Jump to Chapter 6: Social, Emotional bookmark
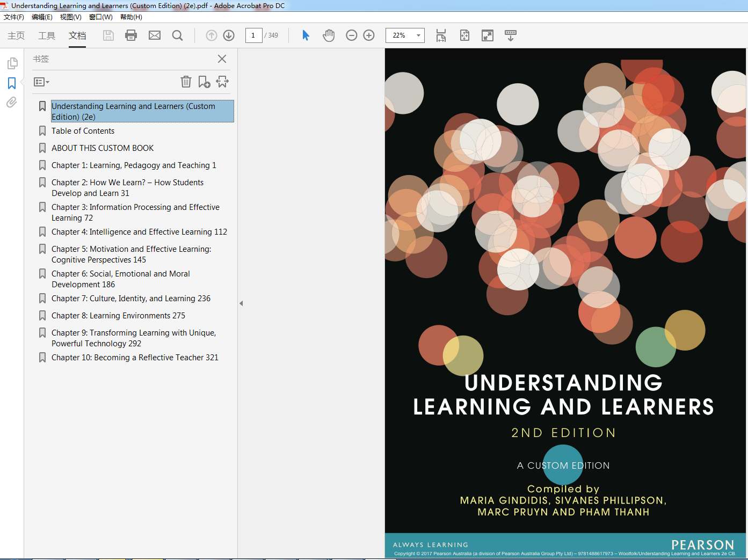The image size is (748, 560). (x=120, y=279)
